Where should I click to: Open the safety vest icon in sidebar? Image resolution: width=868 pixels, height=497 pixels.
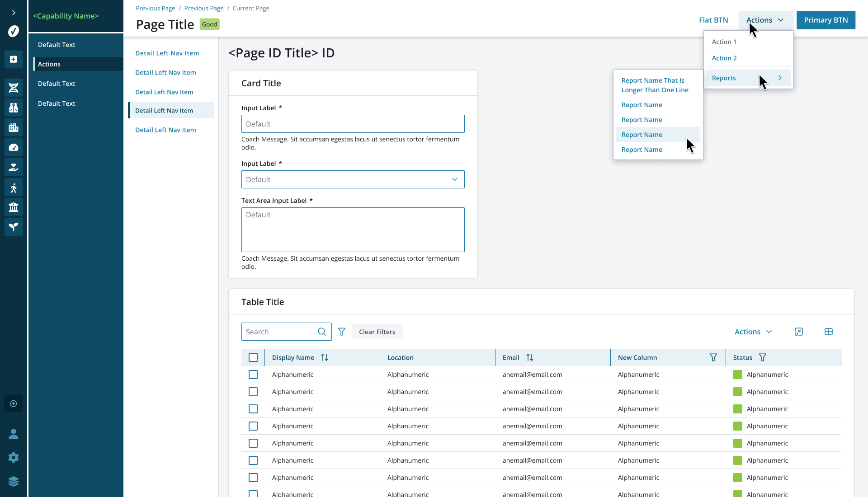(x=14, y=108)
